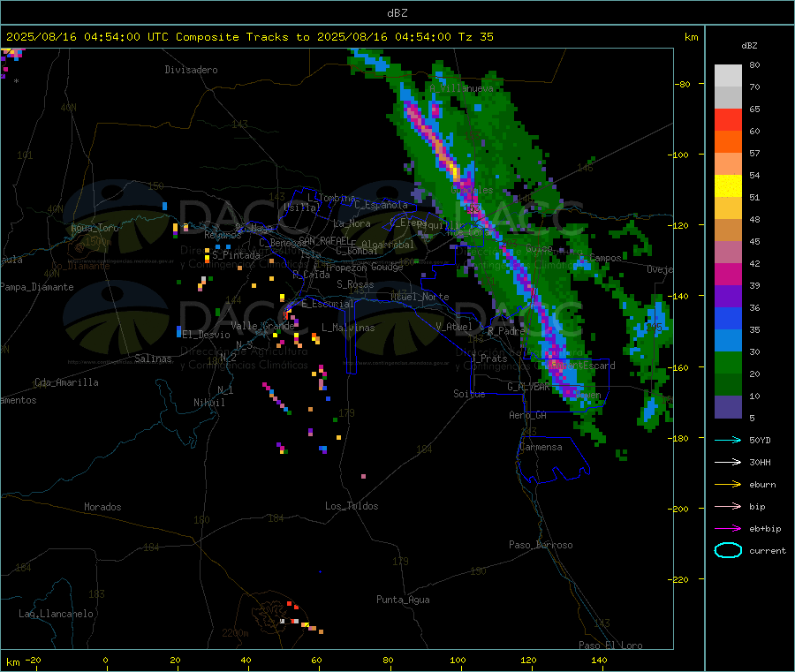Select the 'Paso_Barroso' map label

(x=541, y=545)
